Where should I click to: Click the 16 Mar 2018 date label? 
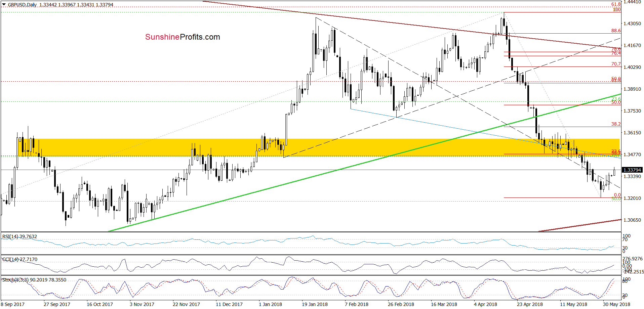pos(444,304)
